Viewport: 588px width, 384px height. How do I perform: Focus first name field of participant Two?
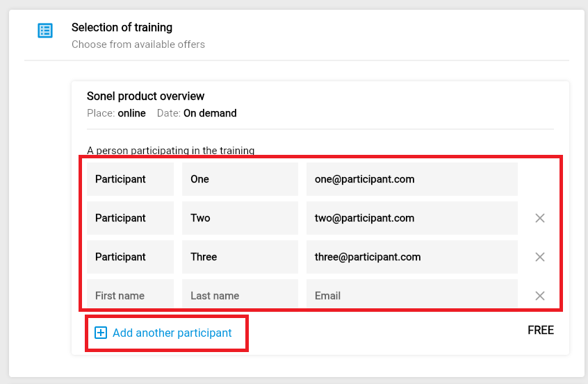[x=130, y=218]
